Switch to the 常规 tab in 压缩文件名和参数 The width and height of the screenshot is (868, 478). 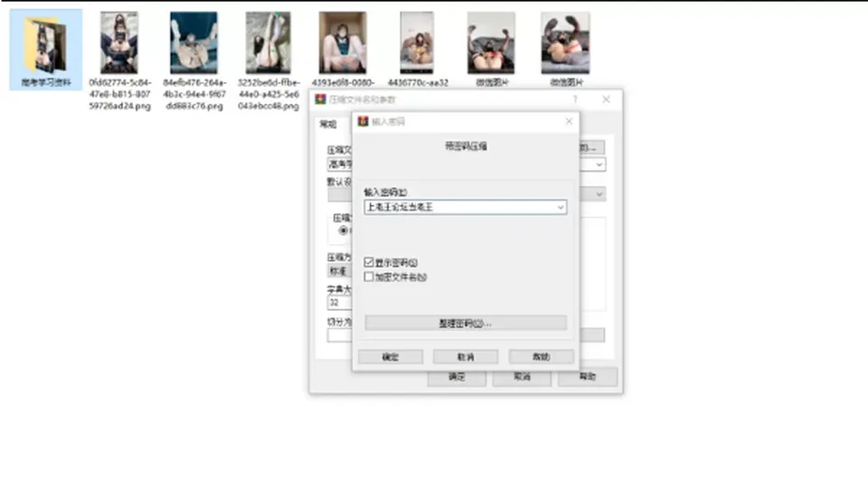(328, 124)
